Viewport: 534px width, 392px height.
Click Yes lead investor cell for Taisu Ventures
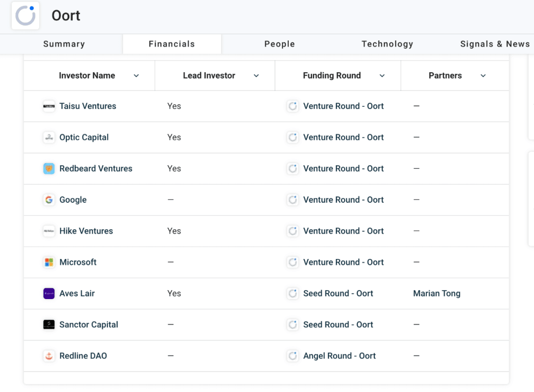click(x=174, y=106)
